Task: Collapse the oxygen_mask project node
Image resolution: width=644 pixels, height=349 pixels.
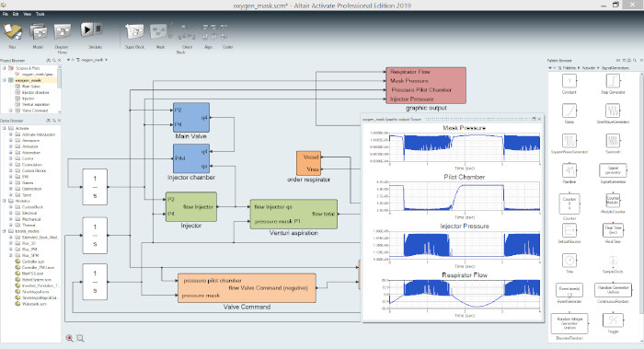Action: click(x=5, y=80)
